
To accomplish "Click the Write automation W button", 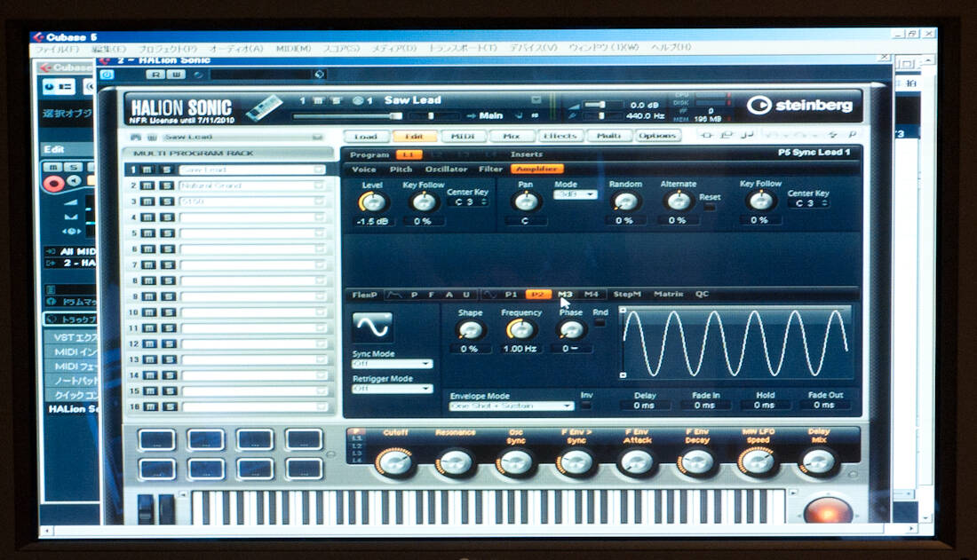I will pos(177,75).
